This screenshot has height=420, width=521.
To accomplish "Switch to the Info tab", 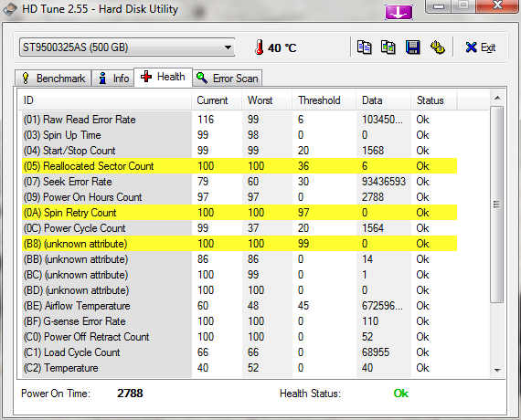I will (113, 79).
